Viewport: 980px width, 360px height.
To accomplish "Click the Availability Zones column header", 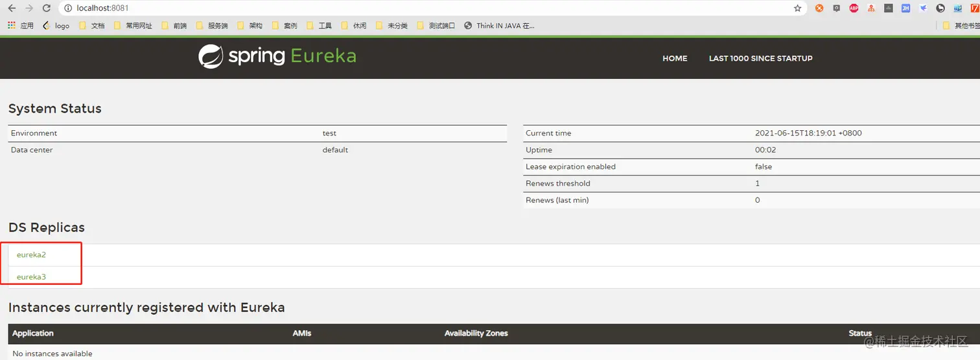I will (476, 333).
